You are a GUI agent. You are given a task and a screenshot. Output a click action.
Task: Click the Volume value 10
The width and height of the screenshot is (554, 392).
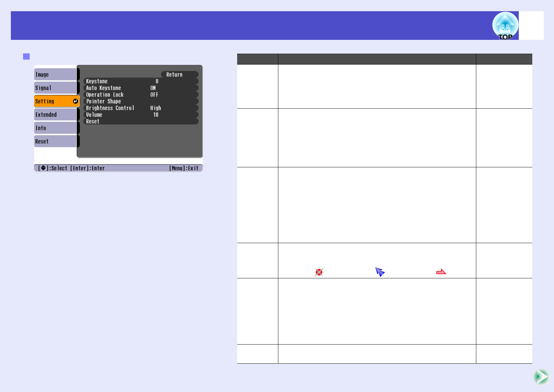[156, 115]
